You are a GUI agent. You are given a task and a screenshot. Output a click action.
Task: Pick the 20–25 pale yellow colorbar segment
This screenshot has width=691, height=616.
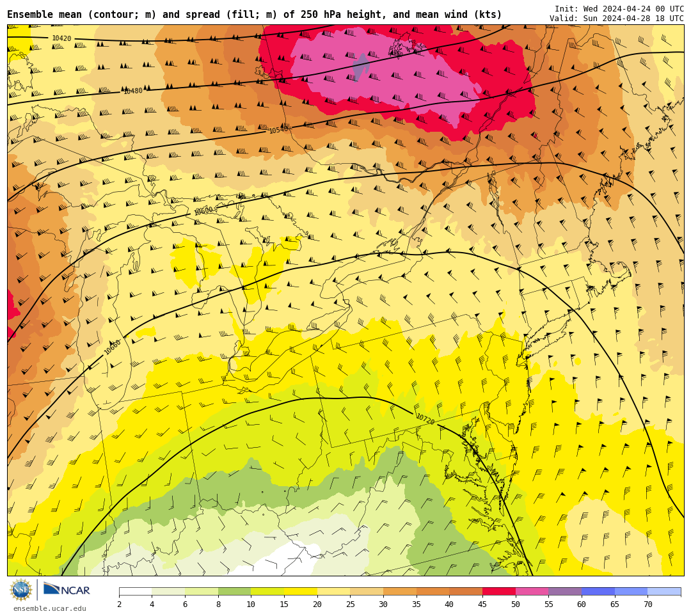(333, 592)
